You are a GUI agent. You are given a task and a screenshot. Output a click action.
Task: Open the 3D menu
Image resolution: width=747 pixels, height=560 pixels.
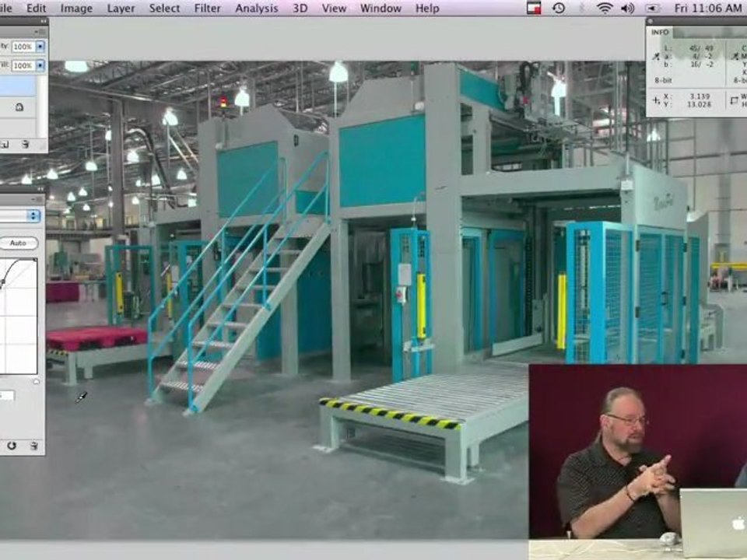click(x=300, y=8)
